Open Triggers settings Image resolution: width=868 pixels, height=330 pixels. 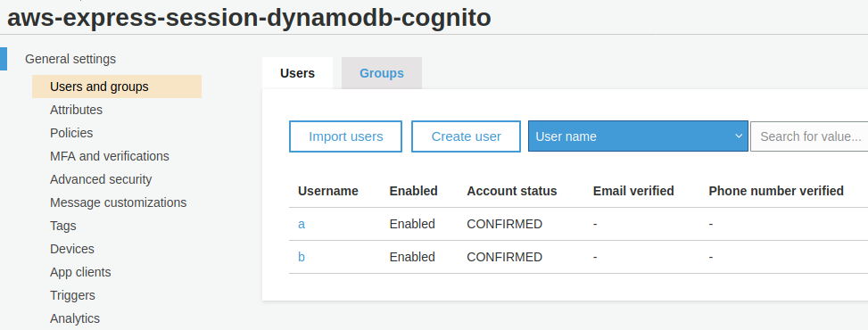pyautogui.click(x=72, y=296)
